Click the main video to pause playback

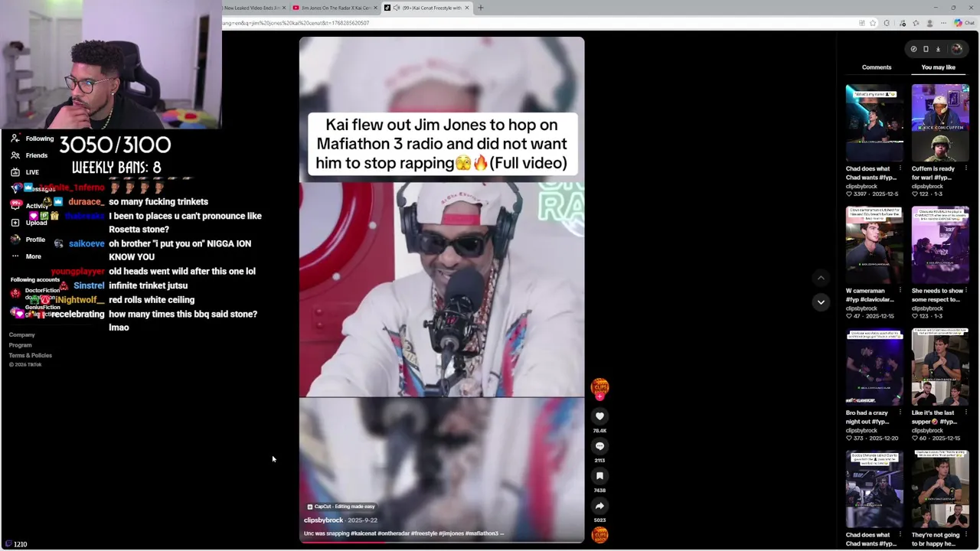click(442, 289)
